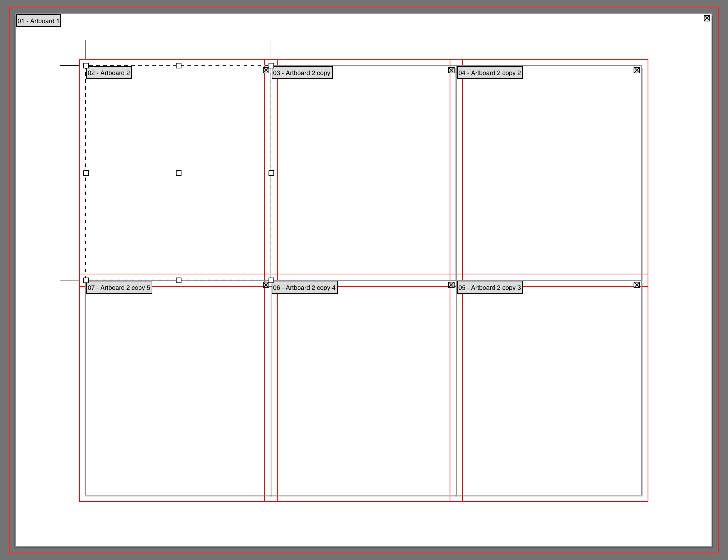Viewport: 728px width, 560px height.
Task: Click bottom-middle resize handle of selected artboard
Action: [x=179, y=280]
